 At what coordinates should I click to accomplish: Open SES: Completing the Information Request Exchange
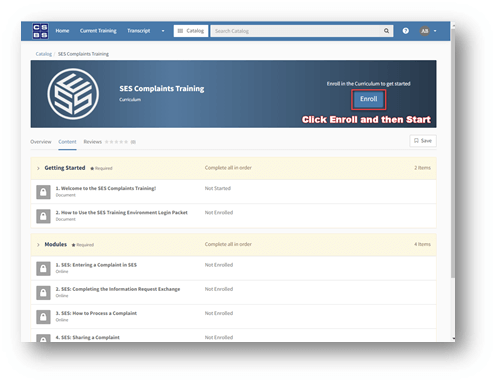click(x=118, y=289)
